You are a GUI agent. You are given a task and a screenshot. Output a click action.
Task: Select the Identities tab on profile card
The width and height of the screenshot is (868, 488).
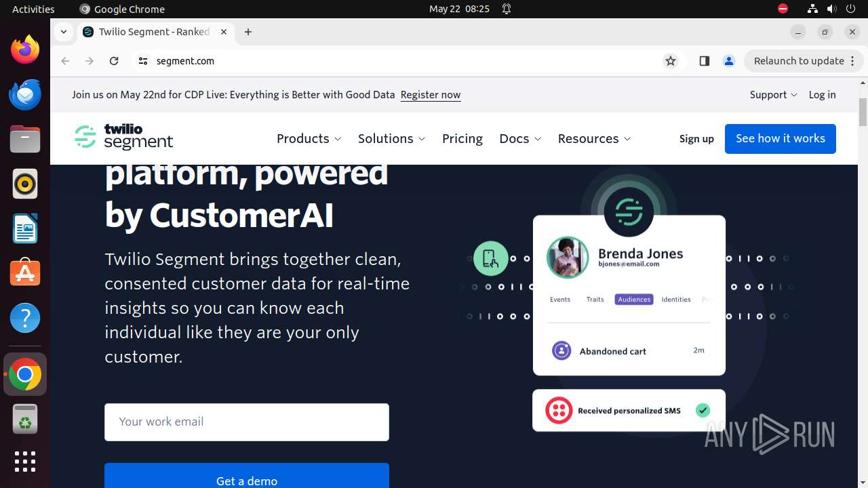(x=676, y=299)
